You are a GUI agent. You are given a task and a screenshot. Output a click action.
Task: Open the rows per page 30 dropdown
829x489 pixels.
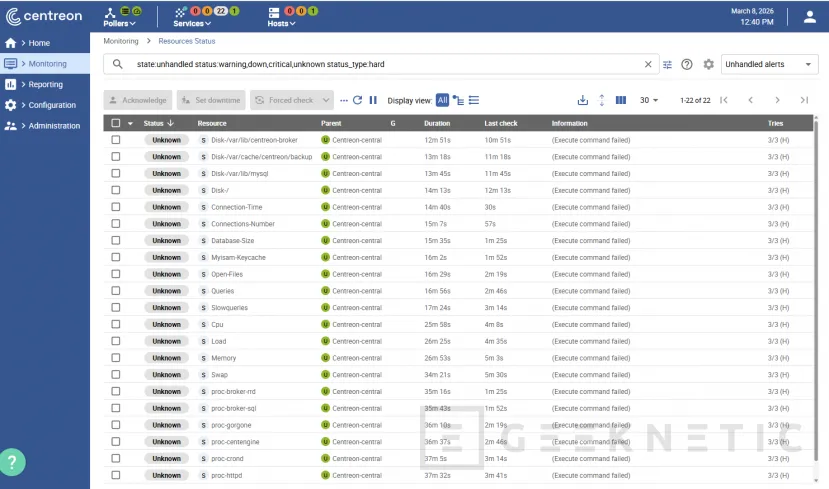pyautogui.click(x=649, y=100)
